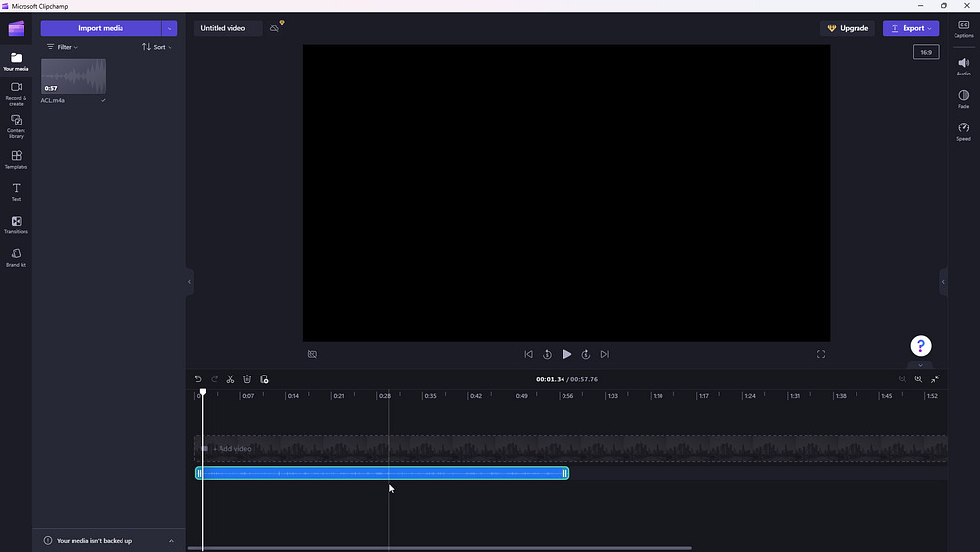Expand the Import media dropdown arrow
The image size is (980, 552).
170,28
